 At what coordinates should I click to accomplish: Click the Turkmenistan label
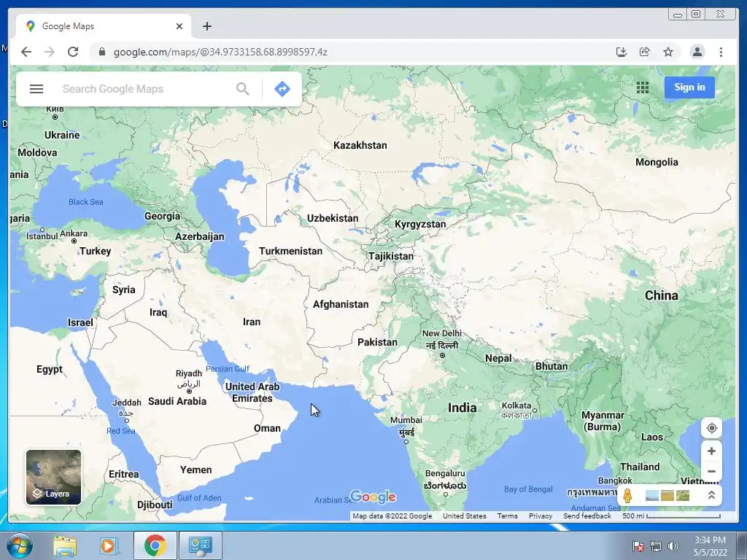click(x=290, y=251)
